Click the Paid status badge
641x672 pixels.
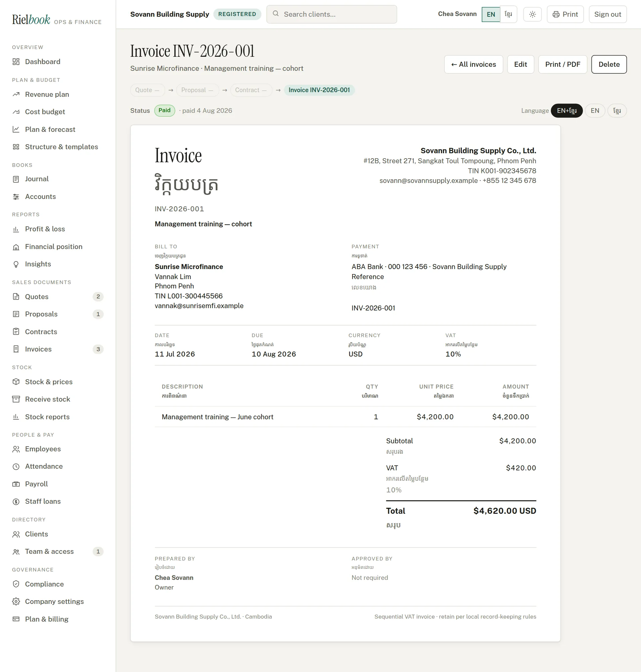point(164,111)
